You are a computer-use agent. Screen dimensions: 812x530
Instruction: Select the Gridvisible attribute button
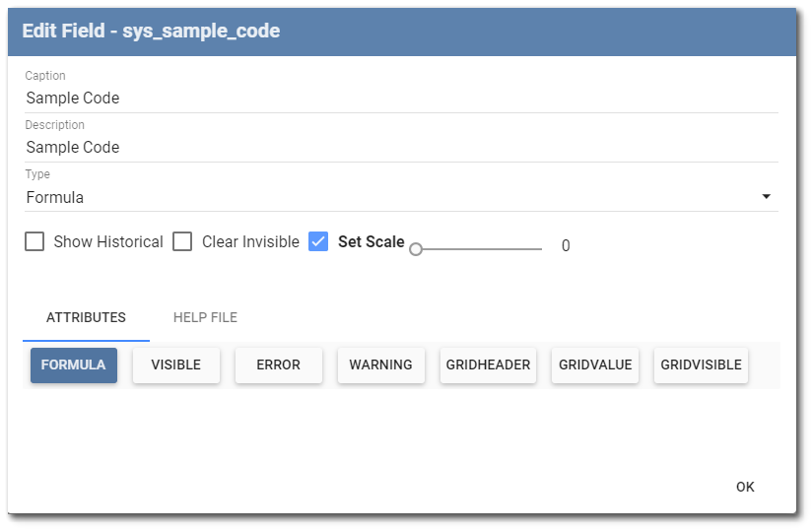pyautogui.click(x=701, y=364)
